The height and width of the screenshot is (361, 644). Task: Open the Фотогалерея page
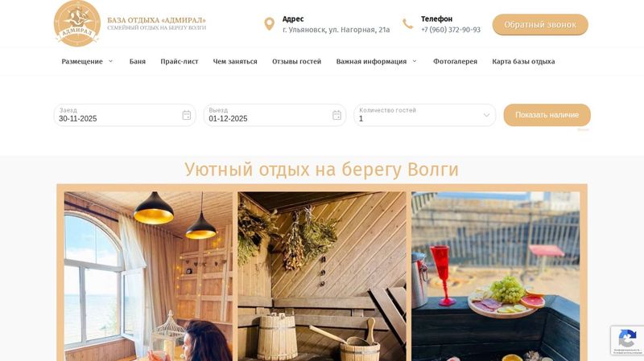(x=455, y=62)
